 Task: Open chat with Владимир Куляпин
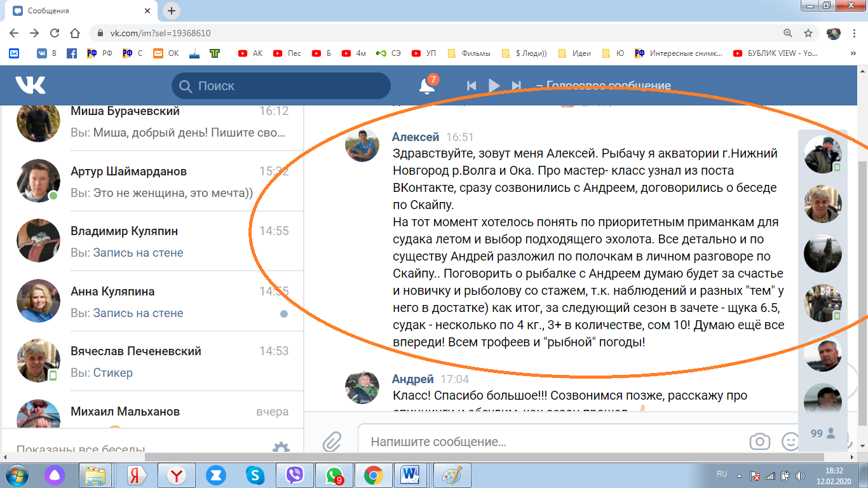tap(153, 241)
